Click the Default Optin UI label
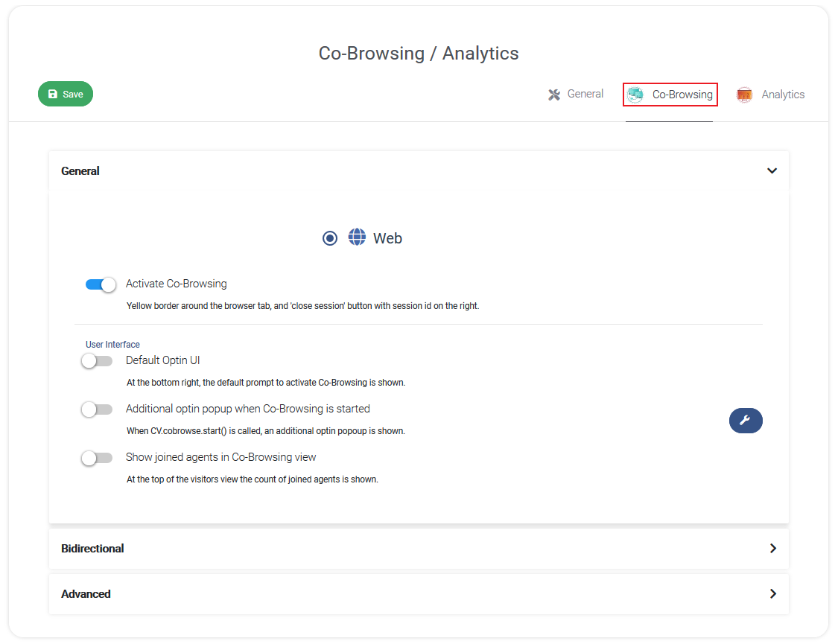Viewport: 835px width, 644px height. point(162,360)
